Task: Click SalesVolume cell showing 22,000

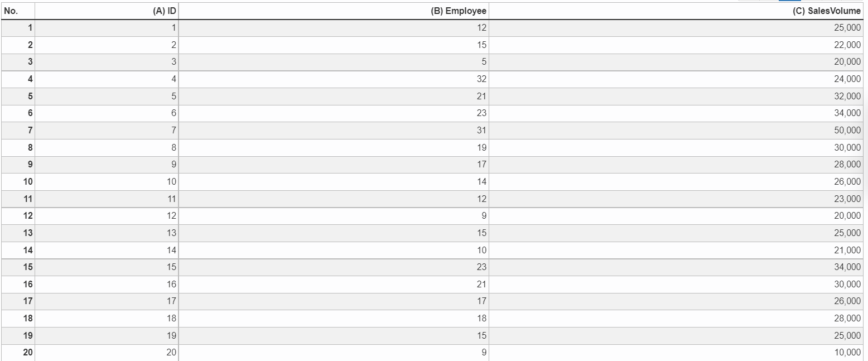Action: coord(676,45)
